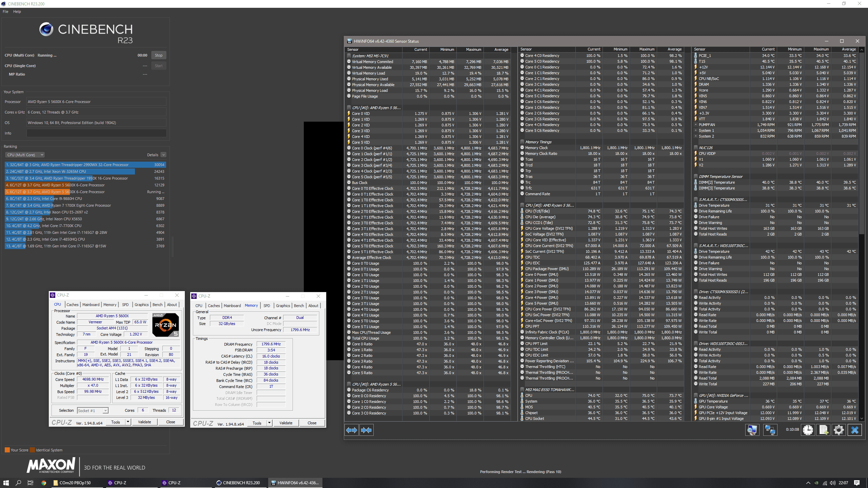Screen dimensions: 868x488
Task: Switch to SPD tab in right CPU-Z
Action: (x=267, y=306)
